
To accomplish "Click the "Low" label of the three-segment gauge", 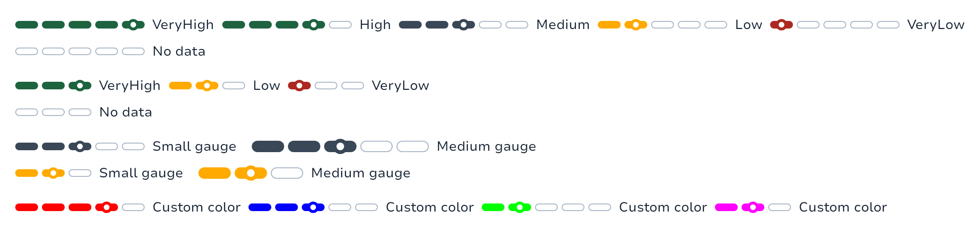I will pos(267,86).
